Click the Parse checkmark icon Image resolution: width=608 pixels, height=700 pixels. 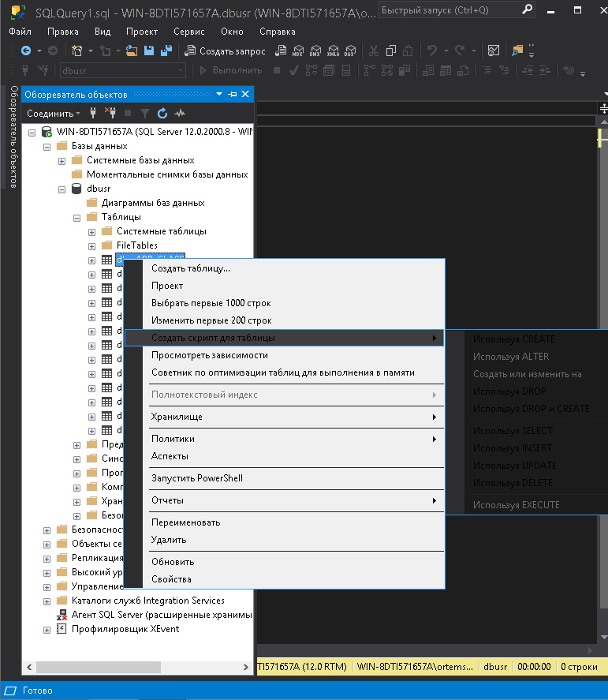pos(293,70)
